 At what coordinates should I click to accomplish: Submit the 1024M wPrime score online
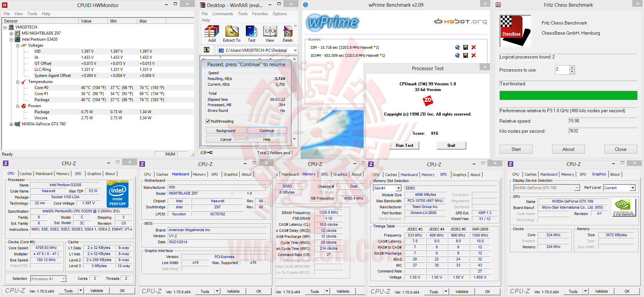click(457, 55)
